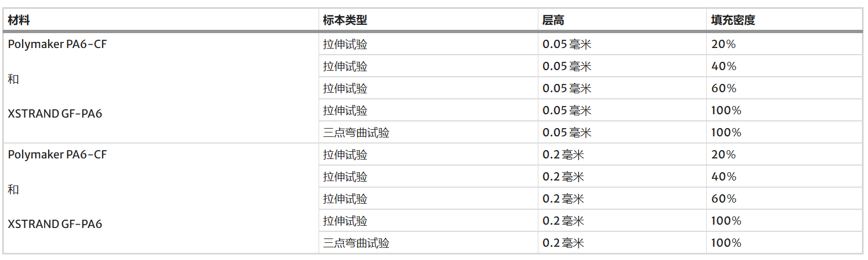Click 0.05 毫米 in the 20% row
This screenshot has height=260, width=868.
pyautogui.click(x=567, y=44)
